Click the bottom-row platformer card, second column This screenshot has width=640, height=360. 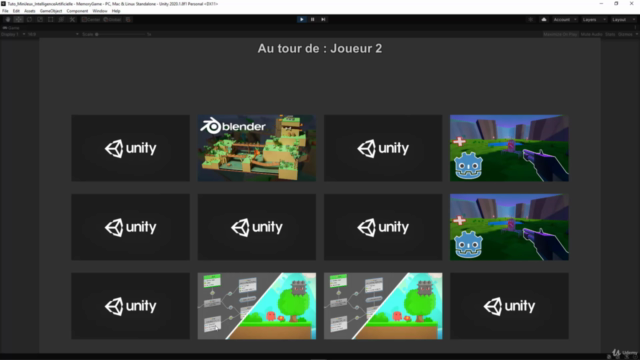click(x=257, y=306)
